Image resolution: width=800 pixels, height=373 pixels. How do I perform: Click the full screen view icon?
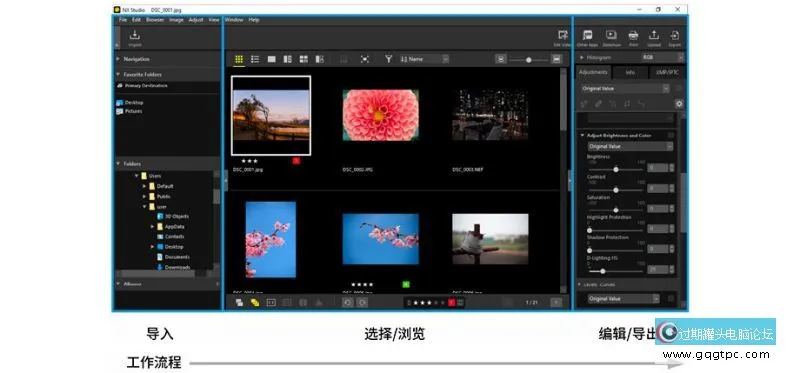(x=365, y=59)
